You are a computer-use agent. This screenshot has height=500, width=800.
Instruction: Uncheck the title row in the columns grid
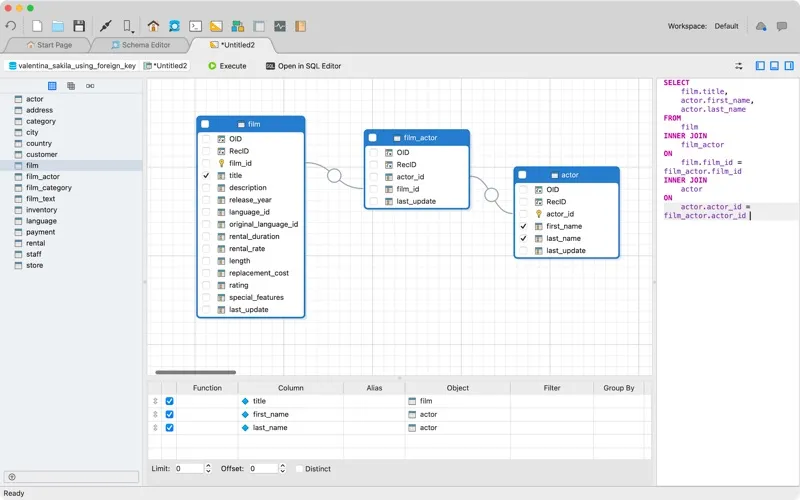pos(169,401)
